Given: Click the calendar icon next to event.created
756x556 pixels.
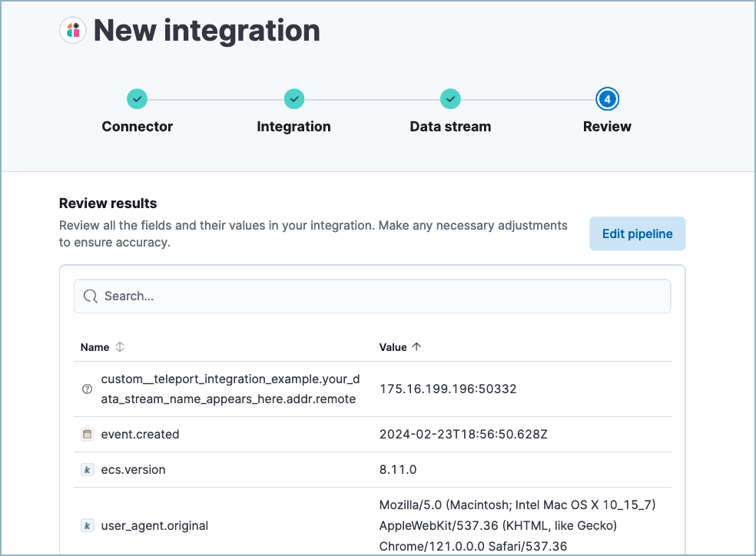Looking at the screenshot, I should coord(87,434).
